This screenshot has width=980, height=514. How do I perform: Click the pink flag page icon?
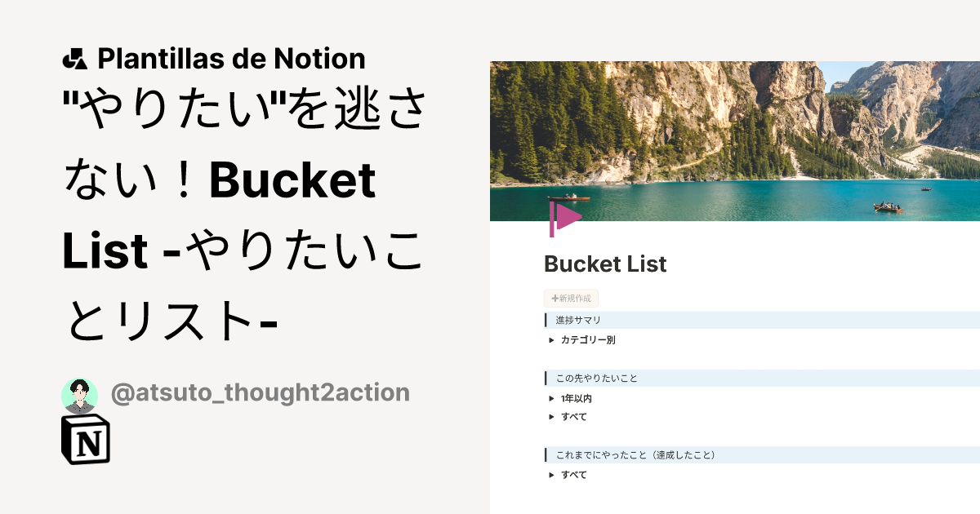[565, 215]
